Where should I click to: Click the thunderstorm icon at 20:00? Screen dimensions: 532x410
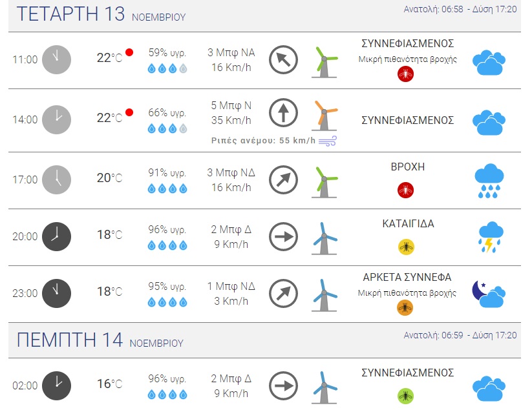(x=489, y=237)
